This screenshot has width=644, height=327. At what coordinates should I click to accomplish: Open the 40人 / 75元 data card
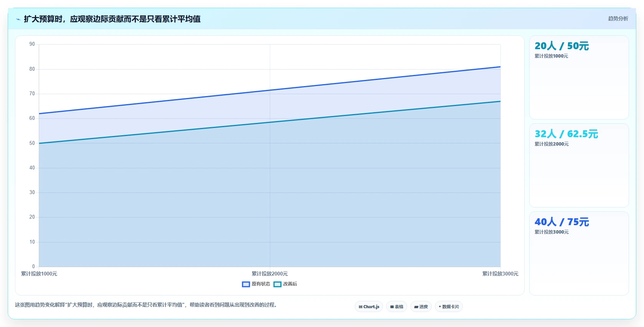(579, 253)
